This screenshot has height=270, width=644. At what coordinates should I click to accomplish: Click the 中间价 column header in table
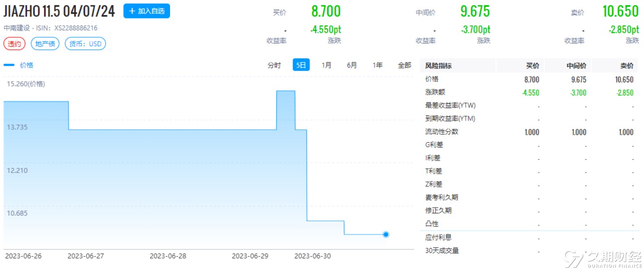576,66
